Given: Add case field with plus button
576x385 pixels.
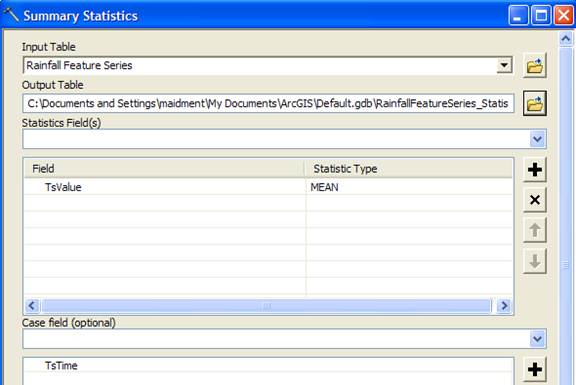Looking at the screenshot, I should pos(535,369).
